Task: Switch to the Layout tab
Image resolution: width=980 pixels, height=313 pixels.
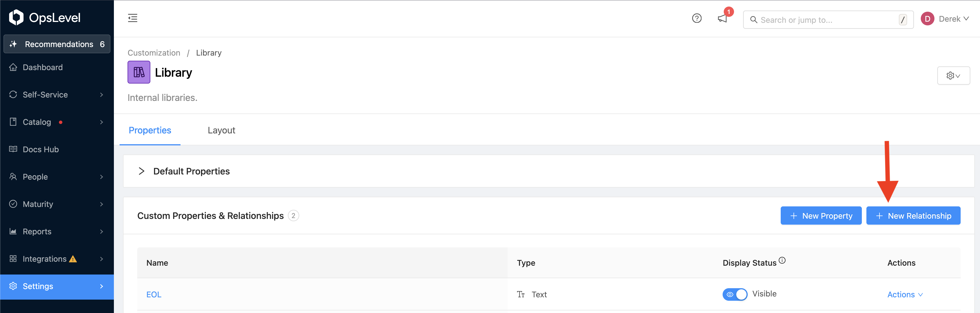Action: click(x=222, y=130)
